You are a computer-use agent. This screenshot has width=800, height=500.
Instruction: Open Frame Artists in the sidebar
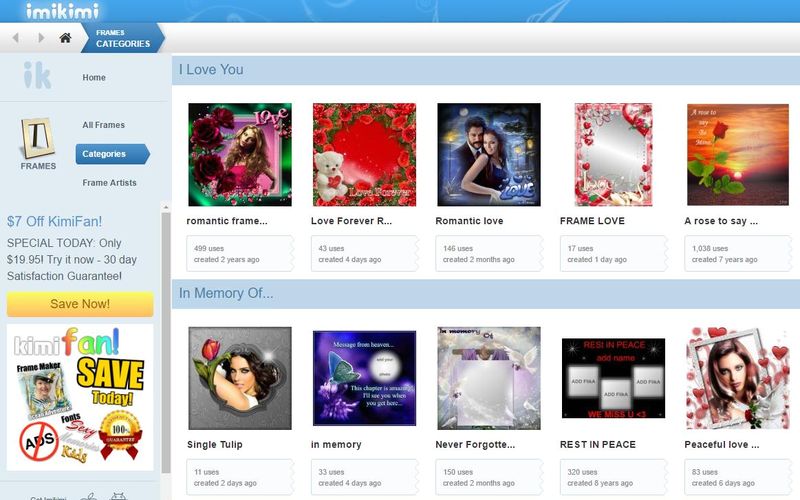click(109, 183)
